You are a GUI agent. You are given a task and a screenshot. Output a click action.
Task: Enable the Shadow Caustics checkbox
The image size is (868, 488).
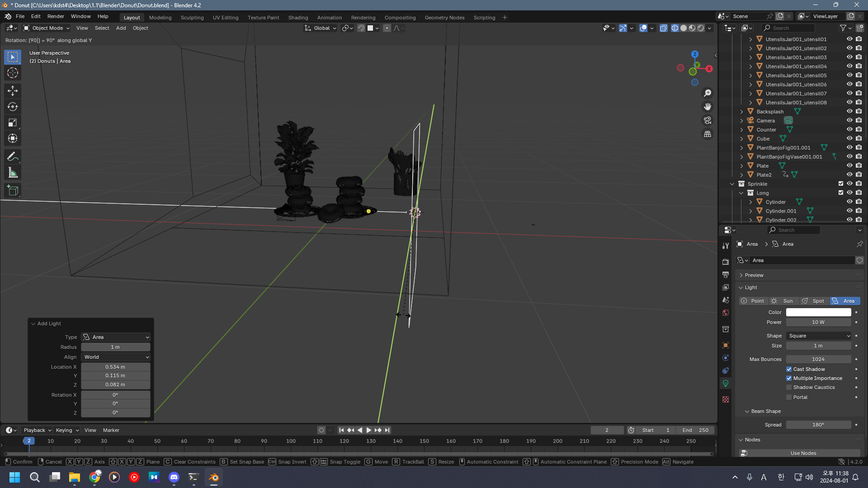pos(789,387)
